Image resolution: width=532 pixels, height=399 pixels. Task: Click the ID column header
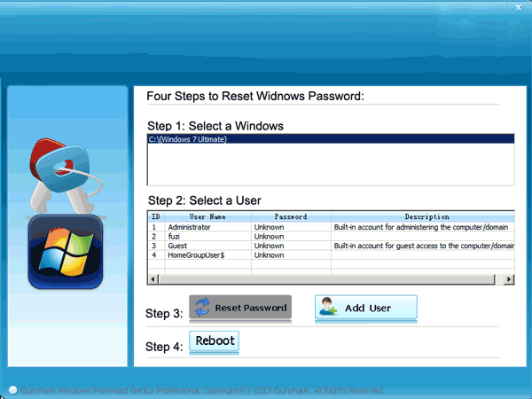(x=156, y=216)
